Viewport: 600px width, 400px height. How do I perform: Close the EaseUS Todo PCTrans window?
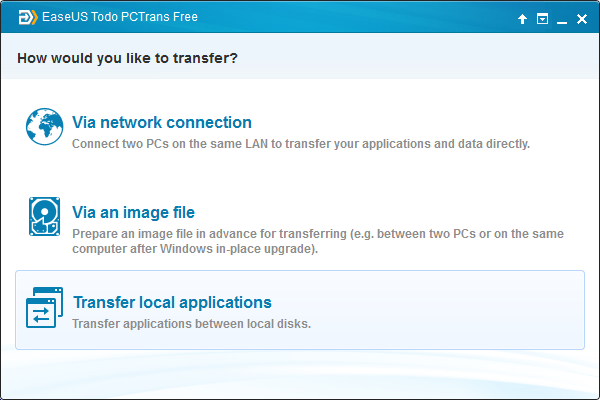[582, 19]
